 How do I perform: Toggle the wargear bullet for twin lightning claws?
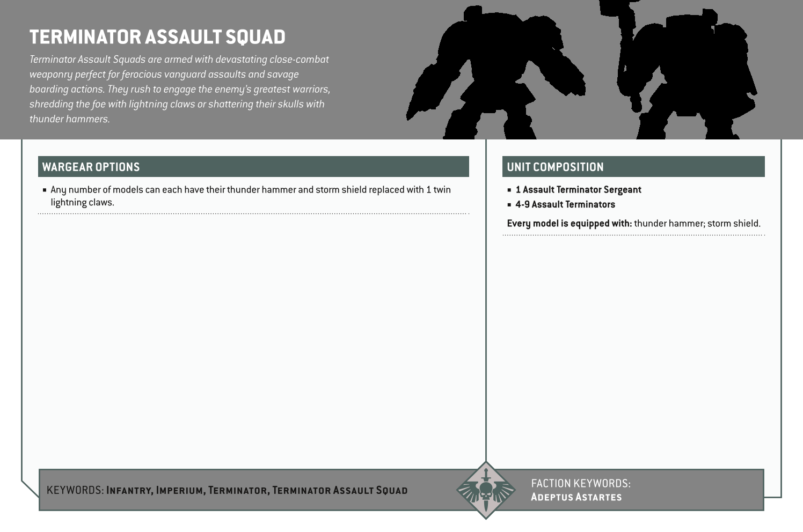pos(46,189)
